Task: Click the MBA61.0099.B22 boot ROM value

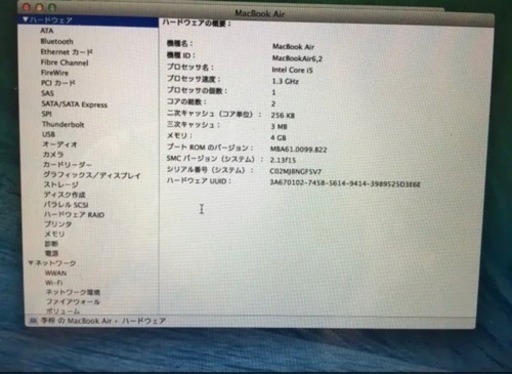Action: (x=298, y=149)
